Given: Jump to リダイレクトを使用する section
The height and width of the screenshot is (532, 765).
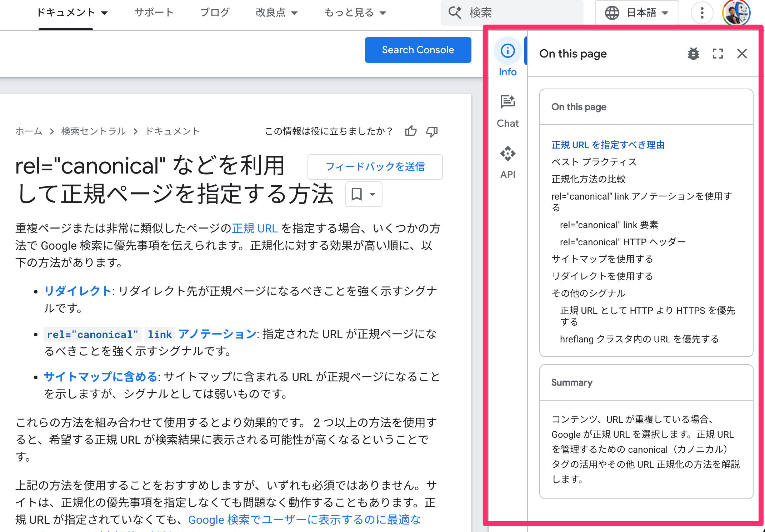Looking at the screenshot, I should [x=602, y=276].
